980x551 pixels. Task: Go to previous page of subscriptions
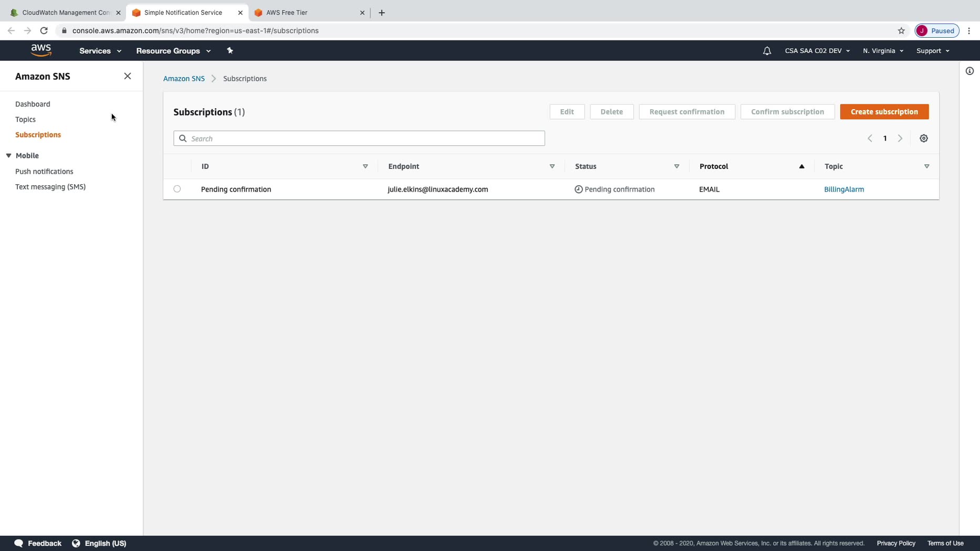[870, 139]
